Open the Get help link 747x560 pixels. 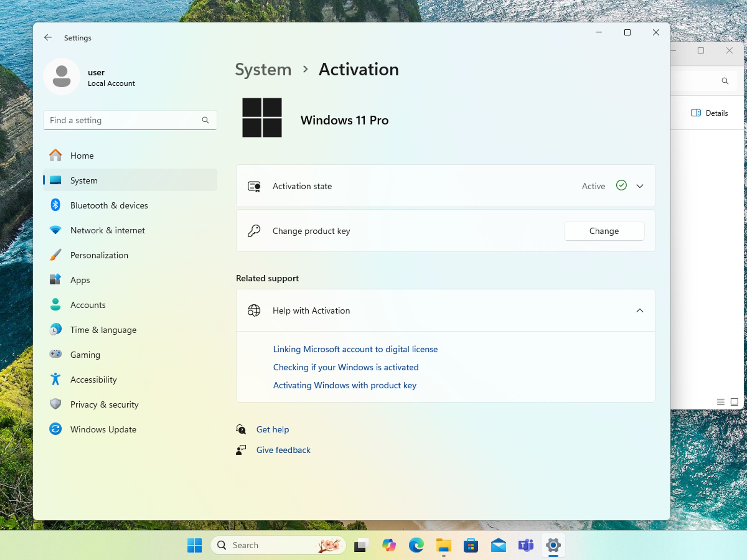coord(272,429)
